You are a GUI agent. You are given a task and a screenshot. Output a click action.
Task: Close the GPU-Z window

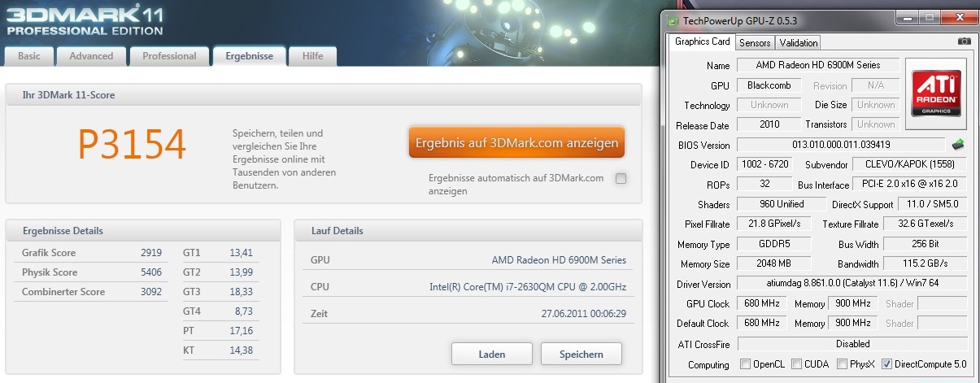point(962,15)
